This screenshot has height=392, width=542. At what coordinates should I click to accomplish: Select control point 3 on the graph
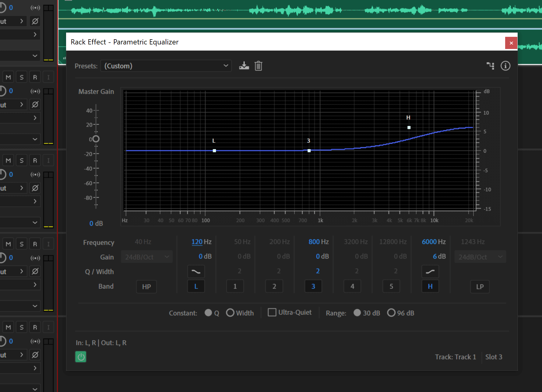(309, 151)
